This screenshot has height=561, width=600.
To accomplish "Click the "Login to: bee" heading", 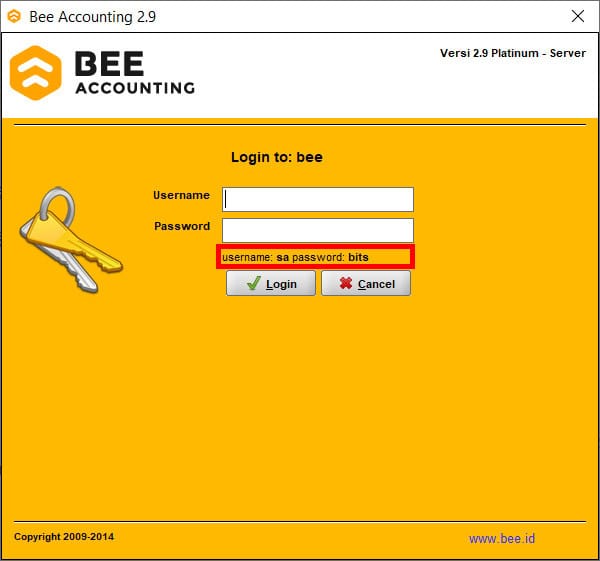I will click(276, 157).
